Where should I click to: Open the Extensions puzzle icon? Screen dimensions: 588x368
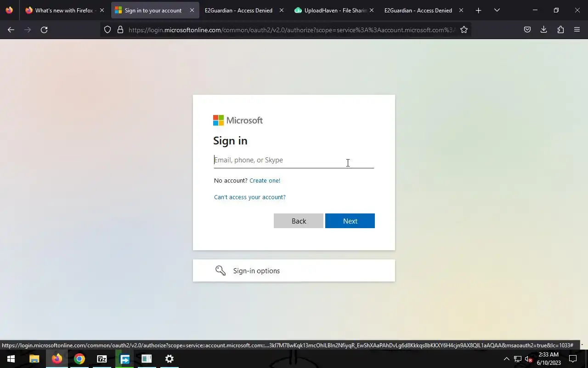[560, 30]
